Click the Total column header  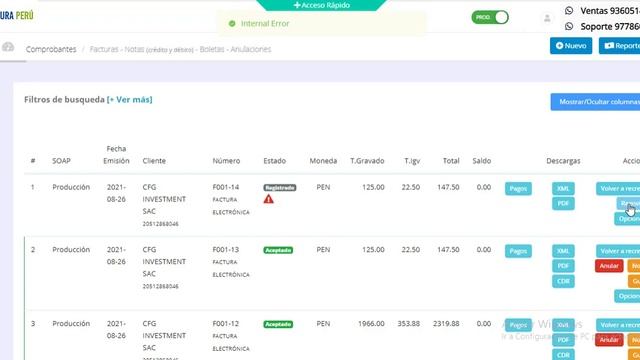coord(451,161)
